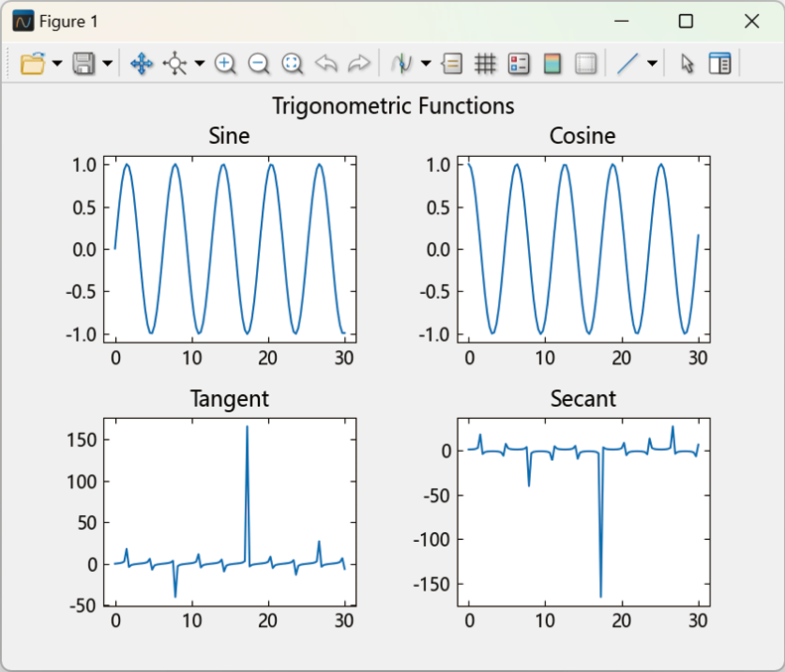785x672 pixels.
Task: Toggle the colorbar button
Action: 552,64
